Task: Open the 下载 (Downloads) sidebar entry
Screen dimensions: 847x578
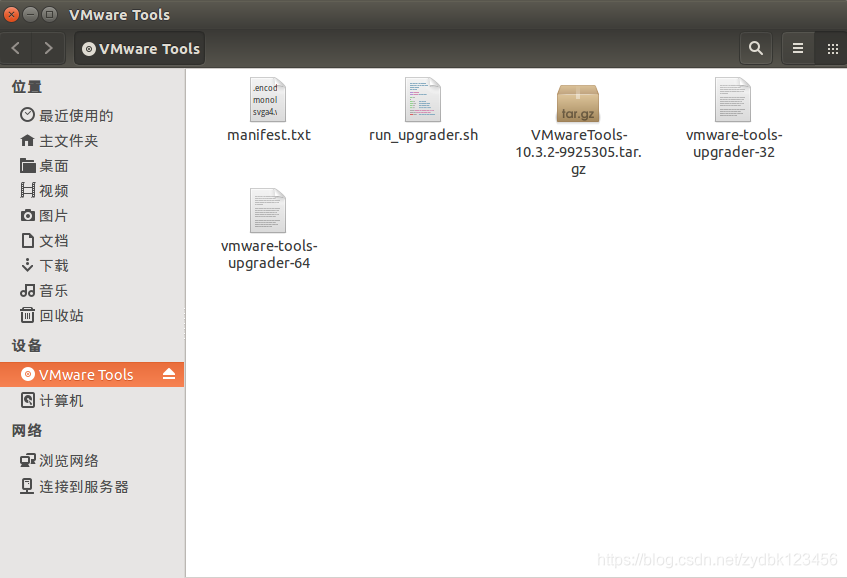Action: (52, 265)
